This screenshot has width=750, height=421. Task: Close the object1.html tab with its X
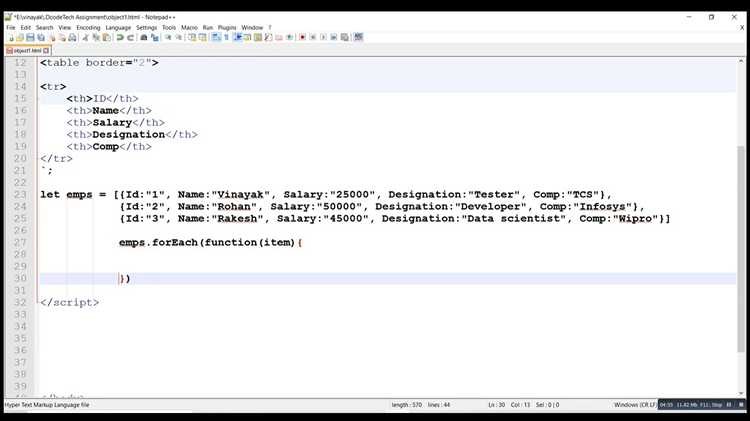[x=46, y=50]
